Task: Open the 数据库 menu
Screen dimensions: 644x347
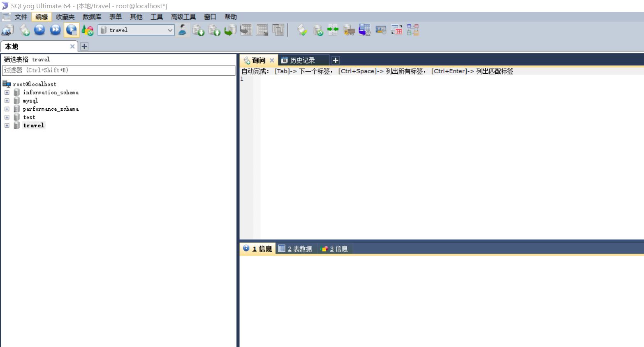Action: point(92,17)
